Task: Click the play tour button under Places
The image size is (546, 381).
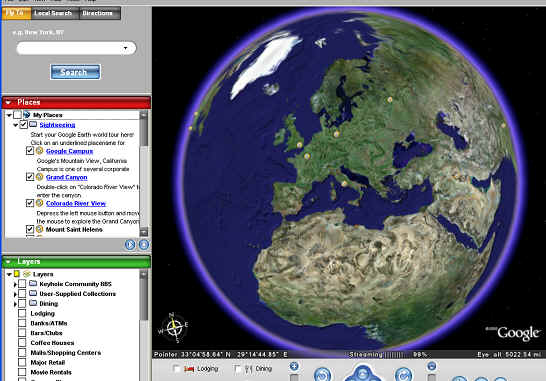Action: [x=130, y=245]
